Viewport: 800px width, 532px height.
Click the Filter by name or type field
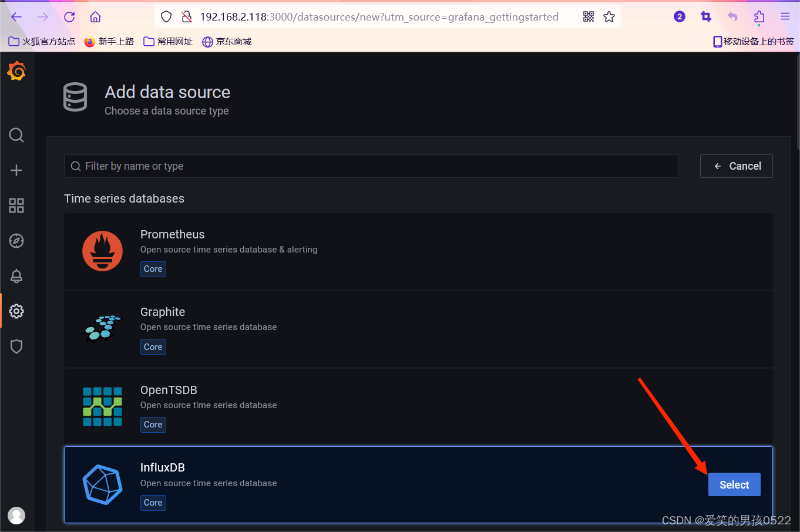371,166
